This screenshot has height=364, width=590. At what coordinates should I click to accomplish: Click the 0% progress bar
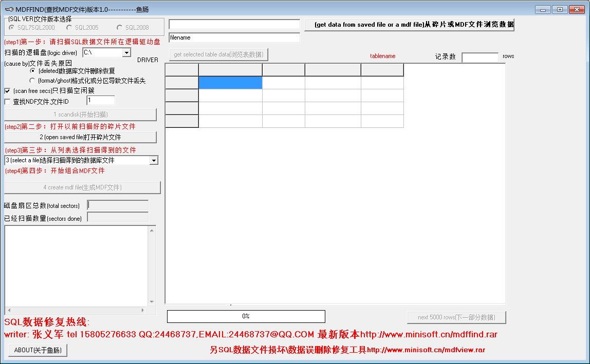coord(246,316)
